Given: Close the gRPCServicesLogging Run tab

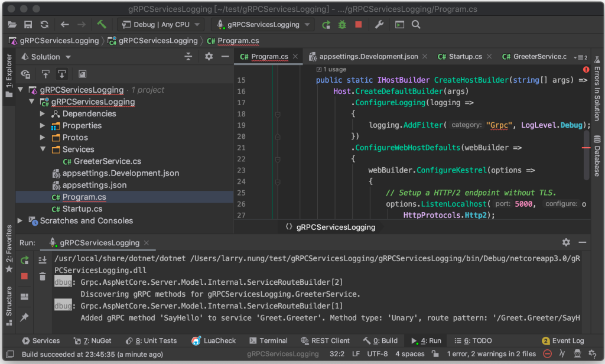Looking at the screenshot, I should click(147, 243).
